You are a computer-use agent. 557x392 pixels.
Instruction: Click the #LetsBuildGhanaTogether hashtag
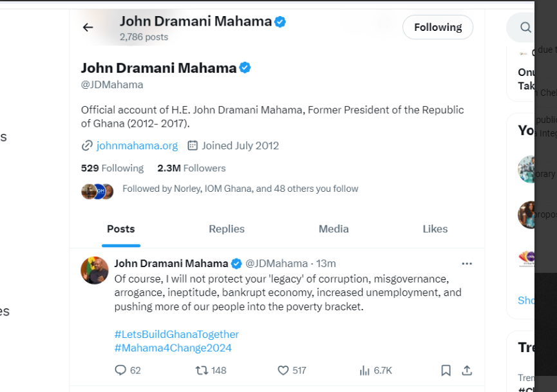pos(176,334)
